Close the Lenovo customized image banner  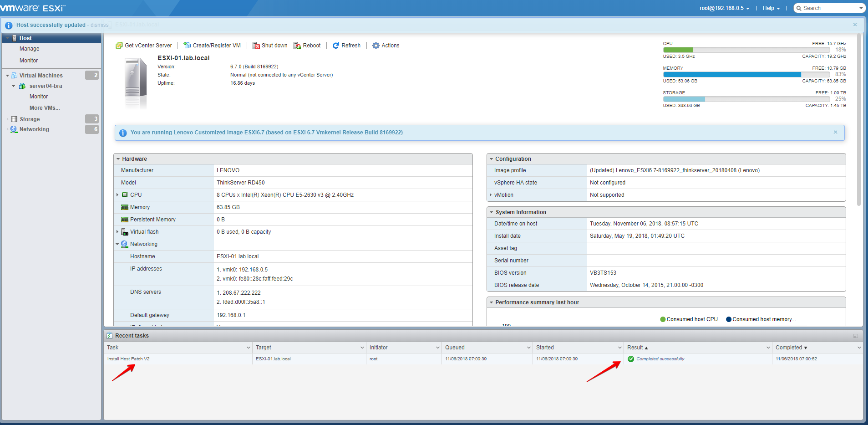pos(835,132)
